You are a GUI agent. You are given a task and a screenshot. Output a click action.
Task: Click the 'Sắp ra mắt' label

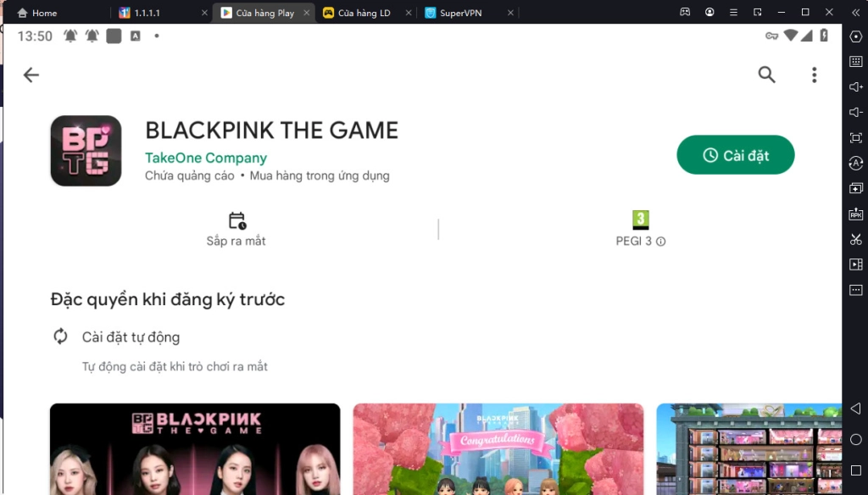click(236, 241)
